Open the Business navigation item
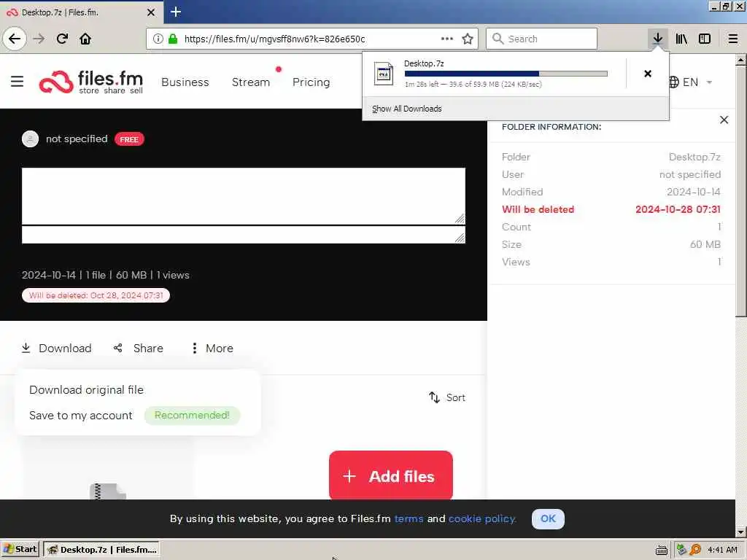 coord(185,82)
